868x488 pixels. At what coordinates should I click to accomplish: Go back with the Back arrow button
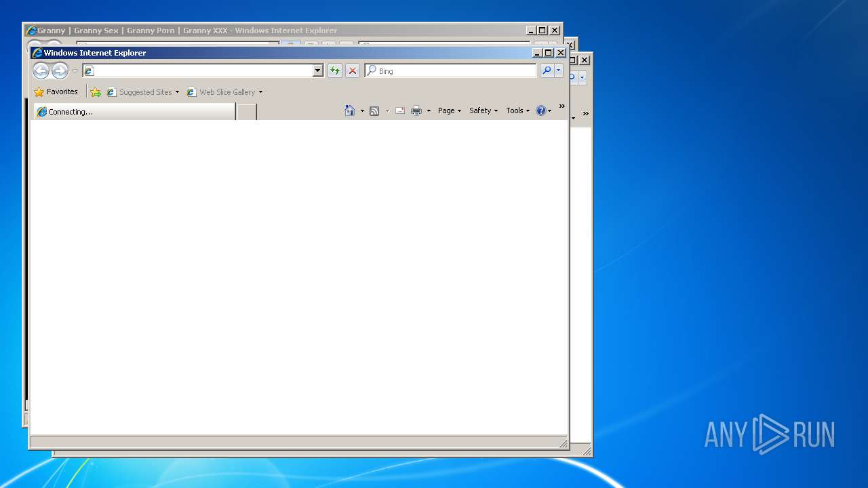coord(41,70)
